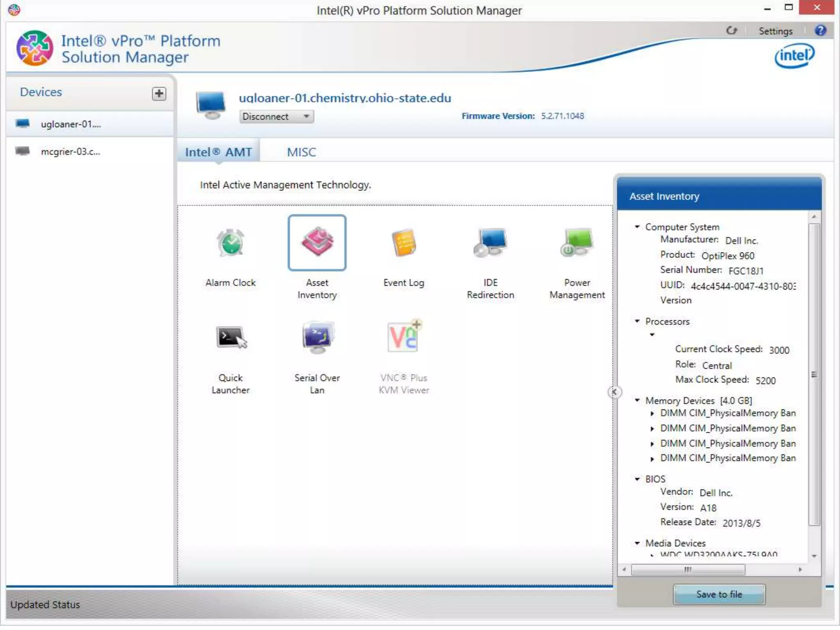Collapse the unnamed processor sub-node
This screenshot has width=840, height=630.
point(652,335)
